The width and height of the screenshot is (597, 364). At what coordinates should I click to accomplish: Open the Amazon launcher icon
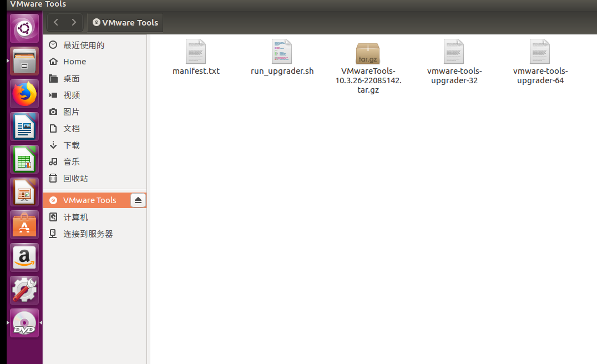tap(24, 257)
